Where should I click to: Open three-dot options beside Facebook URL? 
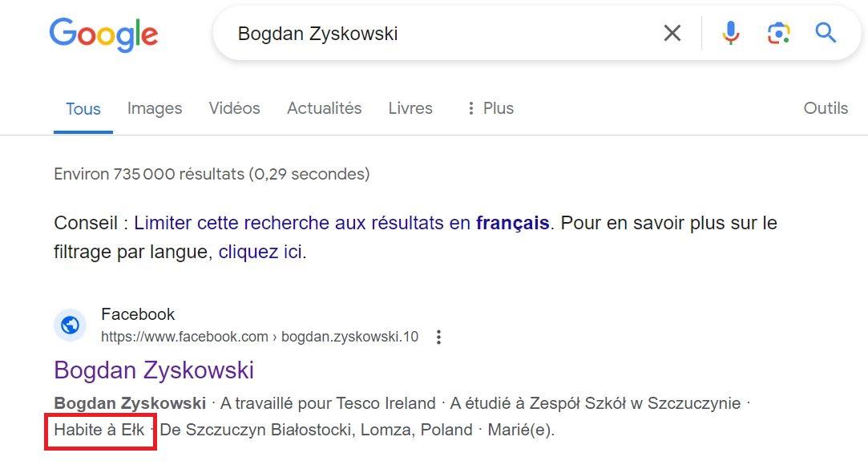tap(438, 337)
